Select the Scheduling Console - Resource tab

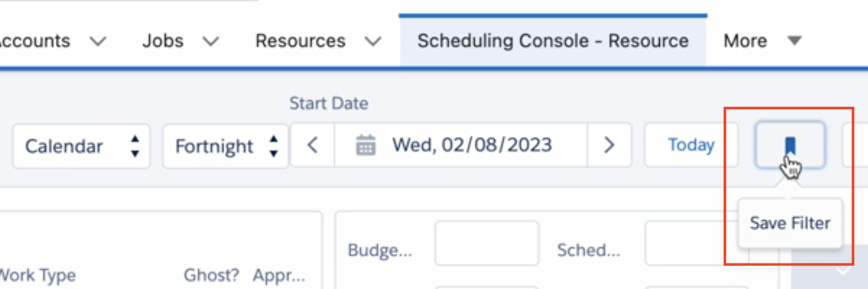553,41
